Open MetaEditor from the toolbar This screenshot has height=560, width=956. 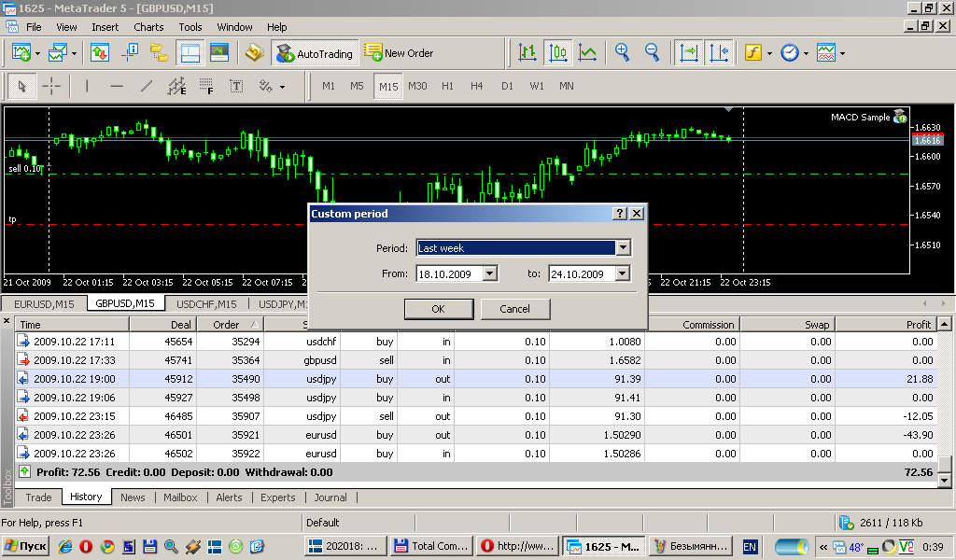coord(254,53)
